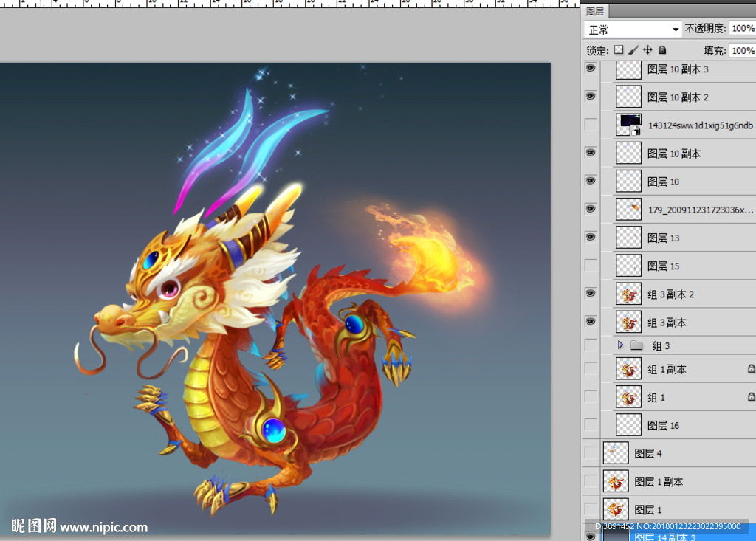This screenshot has width=756, height=541.
Task: Select the 图层 16 layer name
Action: pos(663,425)
